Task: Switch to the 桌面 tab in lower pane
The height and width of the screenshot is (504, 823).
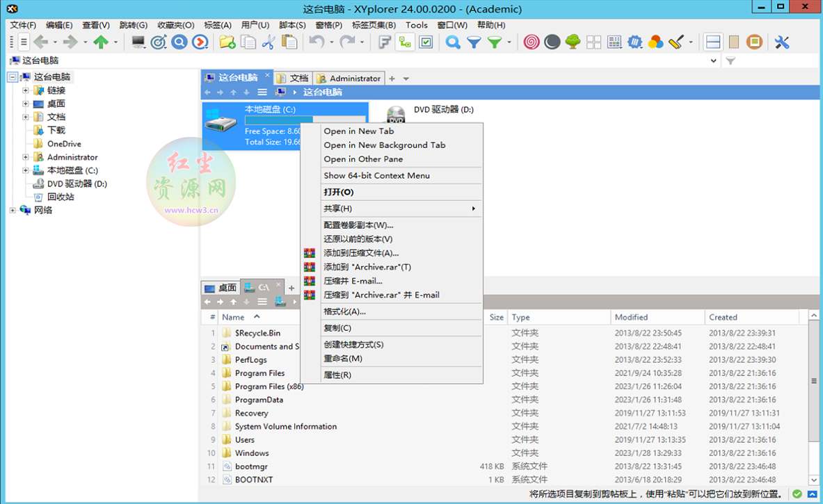Action: [221, 287]
